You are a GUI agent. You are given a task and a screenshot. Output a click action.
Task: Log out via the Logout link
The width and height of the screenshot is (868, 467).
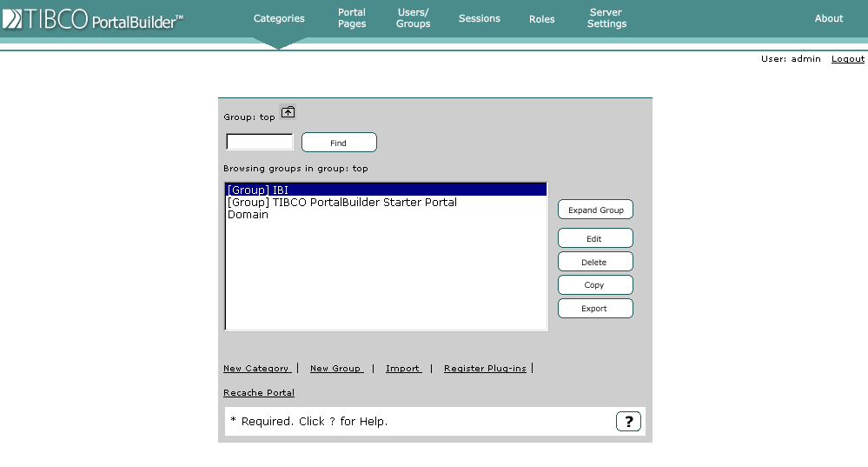click(x=847, y=59)
